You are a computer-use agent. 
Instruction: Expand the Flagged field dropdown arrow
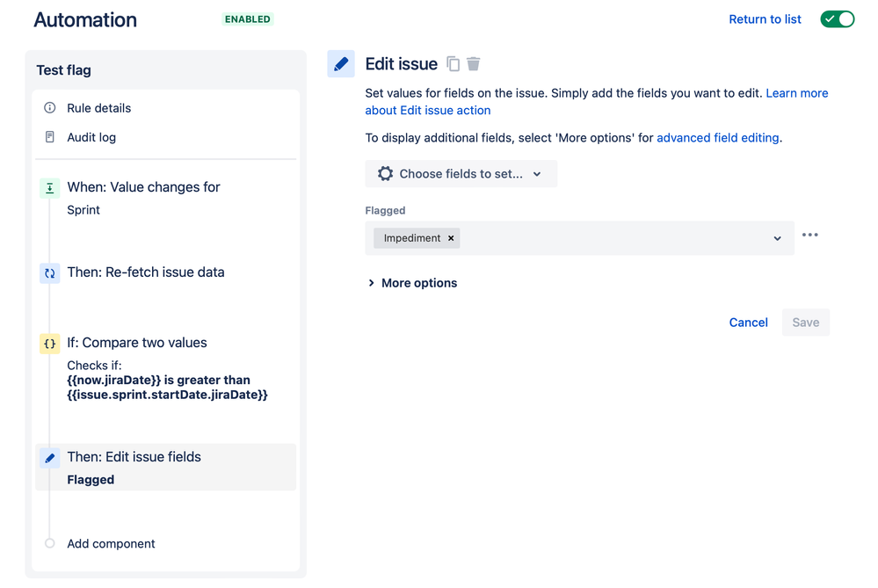pyautogui.click(x=777, y=238)
